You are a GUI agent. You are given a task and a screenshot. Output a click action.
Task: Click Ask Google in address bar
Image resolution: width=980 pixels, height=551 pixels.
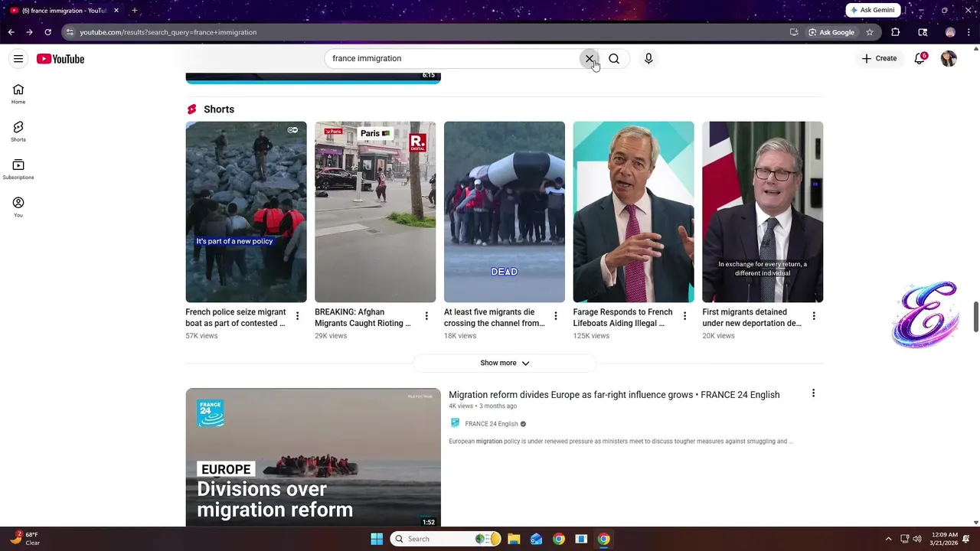click(831, 32)
